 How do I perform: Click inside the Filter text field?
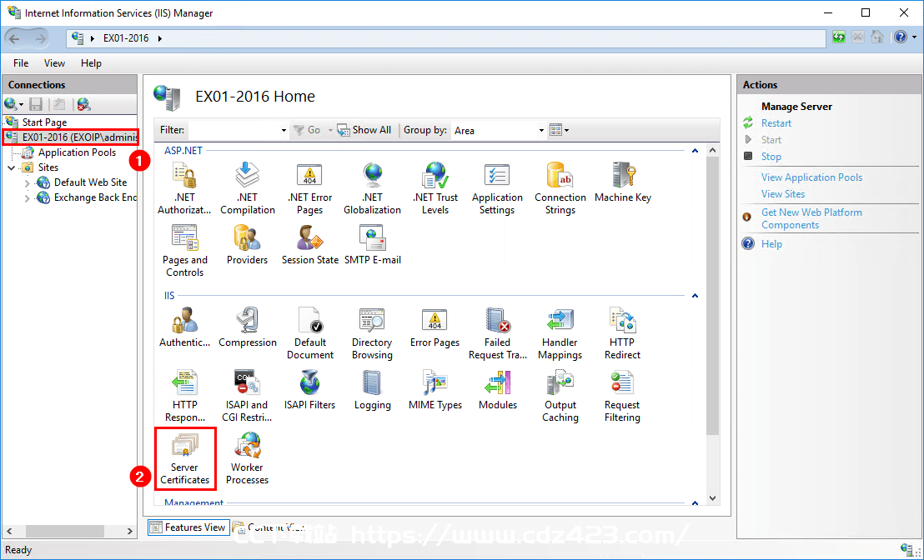point(234,130)
